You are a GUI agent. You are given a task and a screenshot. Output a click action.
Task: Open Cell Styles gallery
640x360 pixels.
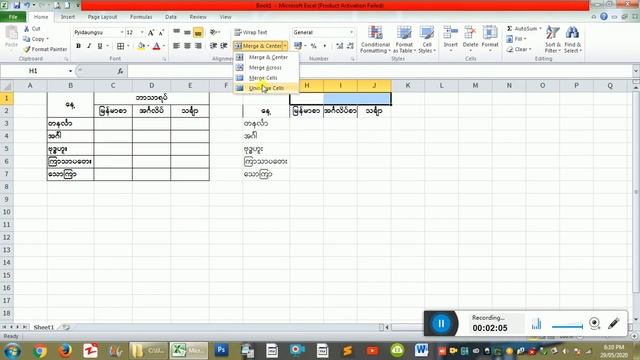click(427, 39)
